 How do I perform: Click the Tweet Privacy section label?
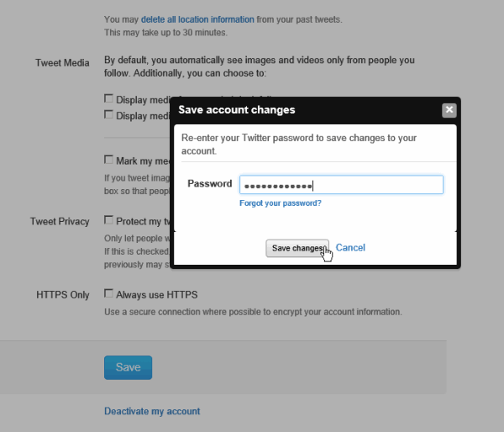click(60, 221)
